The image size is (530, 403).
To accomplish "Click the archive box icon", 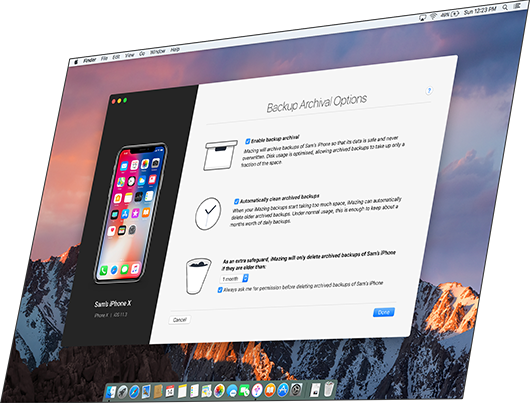I will [220, 155].
